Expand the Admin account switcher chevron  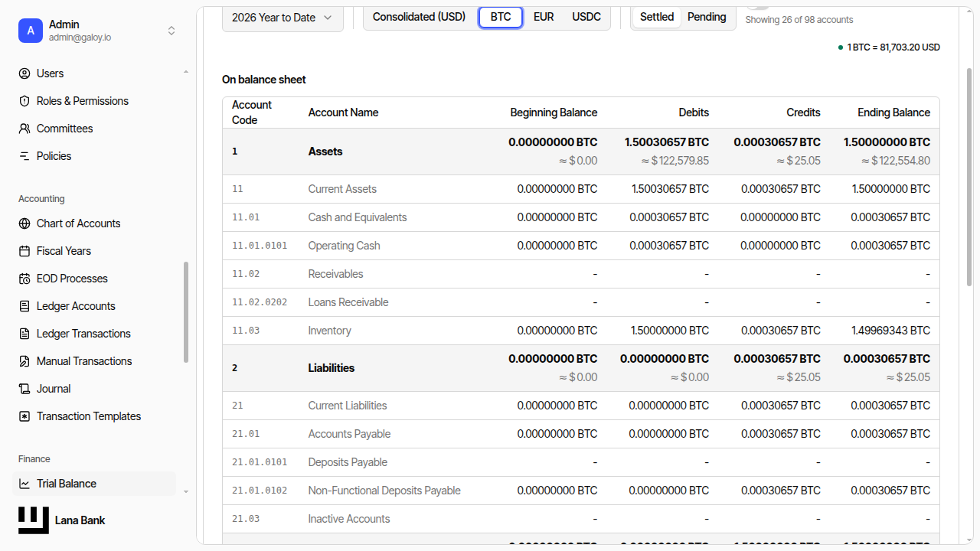coord(171,31)
